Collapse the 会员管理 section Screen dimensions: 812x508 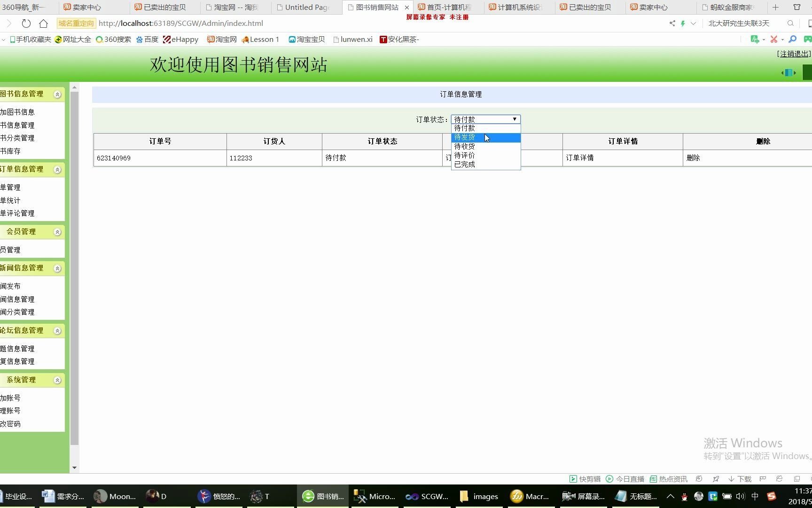point(57,232)
